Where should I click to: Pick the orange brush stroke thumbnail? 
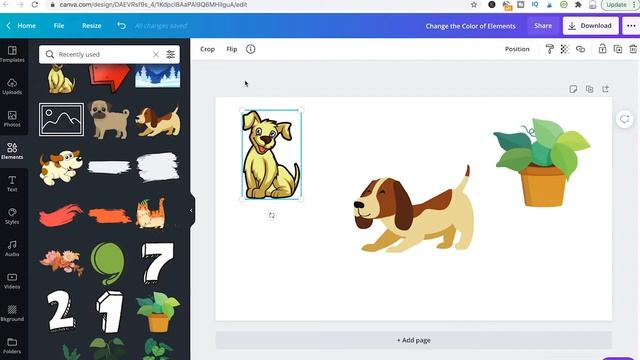click(x=109, y=216)
